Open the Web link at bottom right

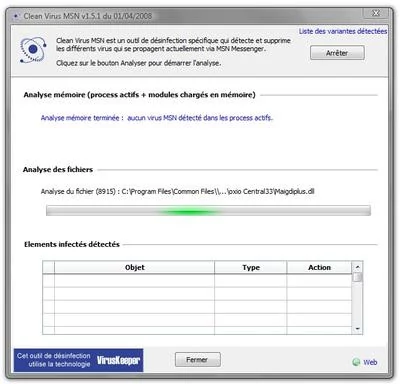[370, 362]
